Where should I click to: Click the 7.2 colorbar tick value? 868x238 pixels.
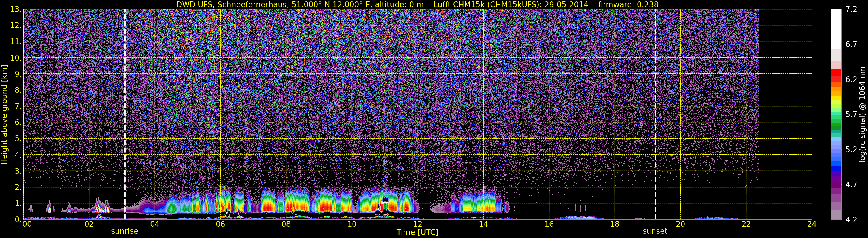[851, 10]
